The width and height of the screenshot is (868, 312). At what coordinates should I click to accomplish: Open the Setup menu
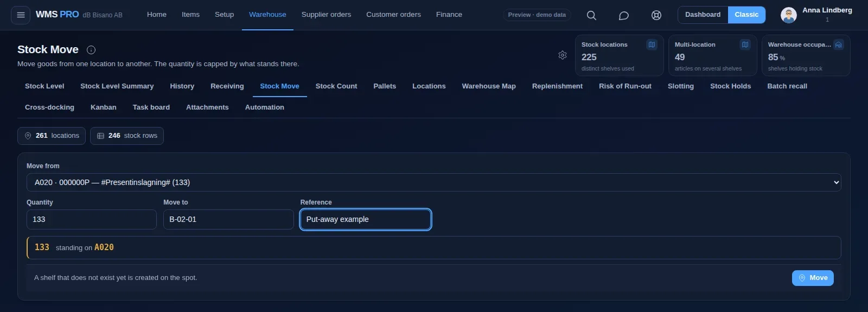pos(224,15)
